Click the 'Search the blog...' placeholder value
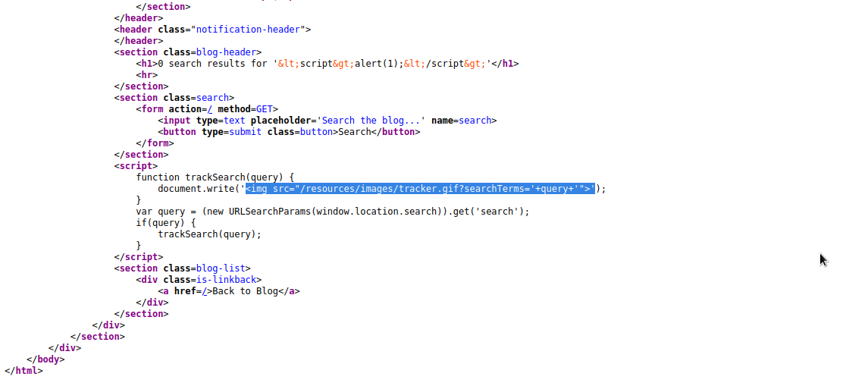The width and height of the screenshot is (868, 386). click(371, 120)
